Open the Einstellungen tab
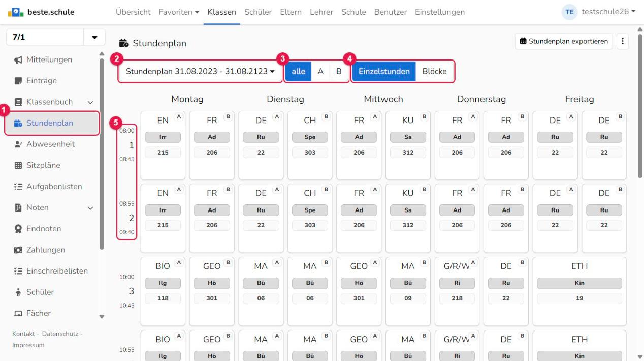 coord(439,12)
